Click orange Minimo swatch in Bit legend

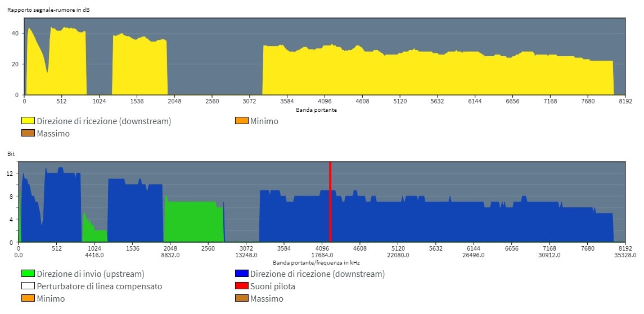coord(28,299)
